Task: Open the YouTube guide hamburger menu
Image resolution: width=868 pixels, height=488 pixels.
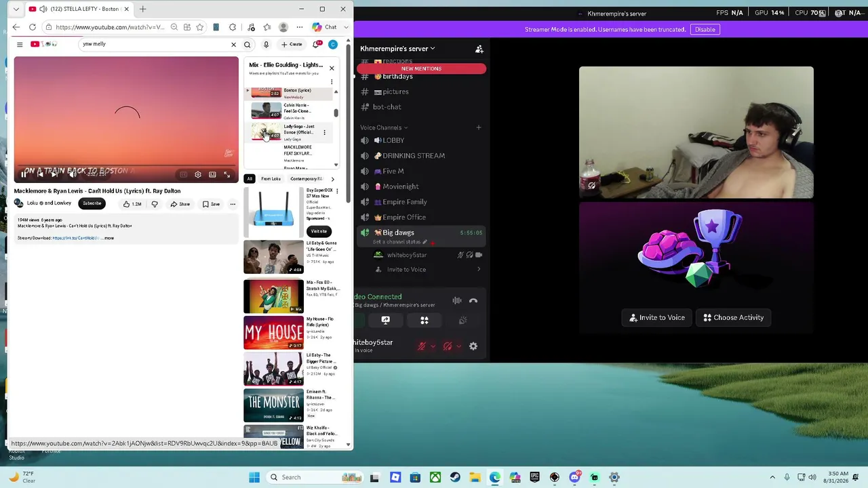Action: tap(20, 44)
